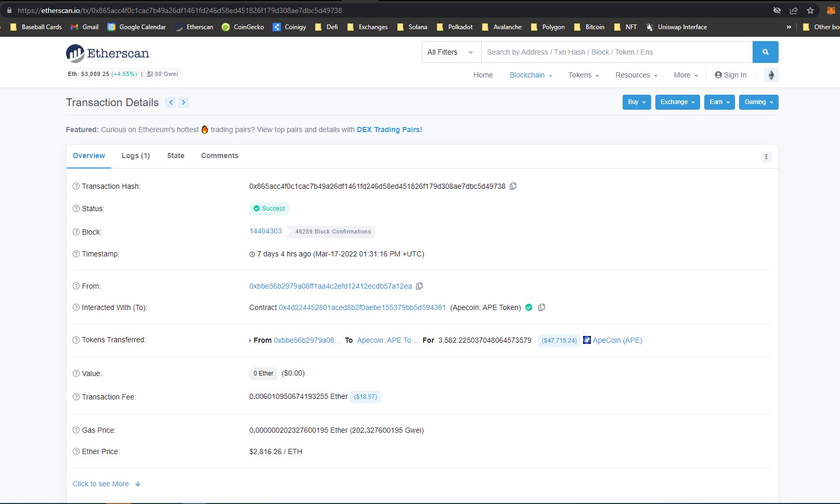840x504 pixels.
Task: Open the Baseball Cards bookmark folder
Action: 36,27
